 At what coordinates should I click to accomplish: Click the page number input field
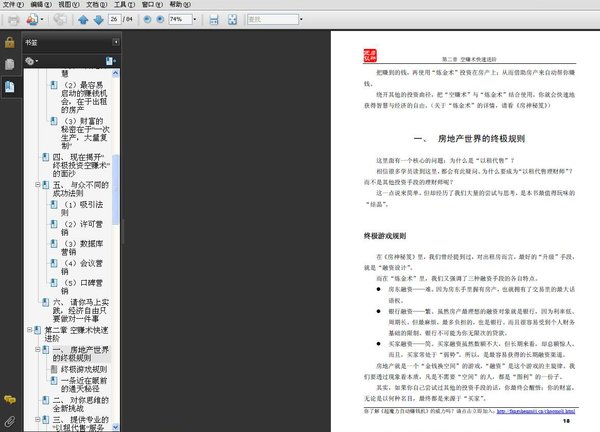click(x=116, y=19)
